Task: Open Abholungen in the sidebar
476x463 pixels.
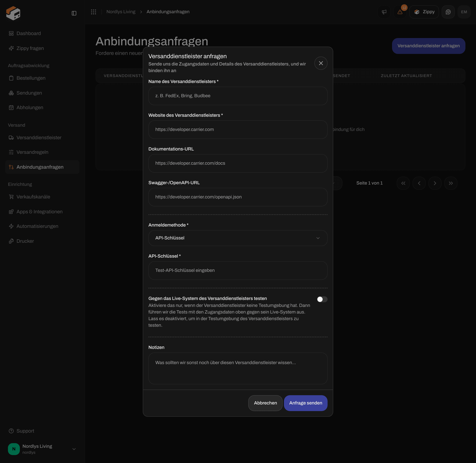Action: coord(42,107)
